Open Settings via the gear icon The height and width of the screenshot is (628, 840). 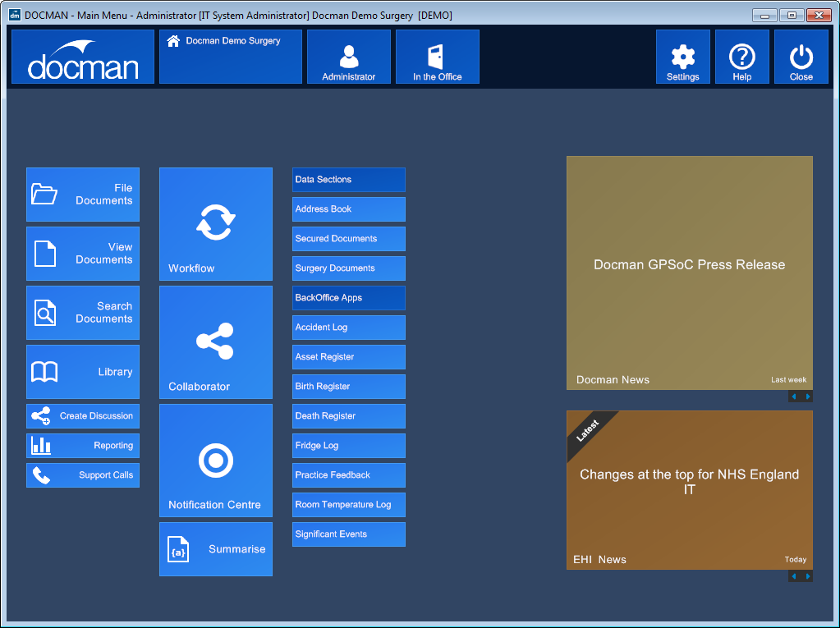point(683,57)
